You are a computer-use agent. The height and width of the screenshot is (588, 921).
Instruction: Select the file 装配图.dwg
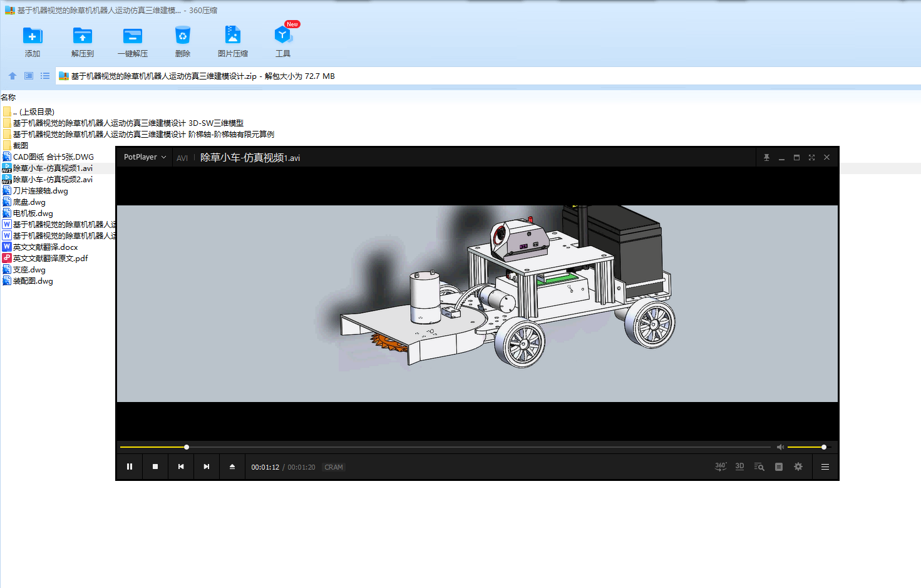coord(28,281)
